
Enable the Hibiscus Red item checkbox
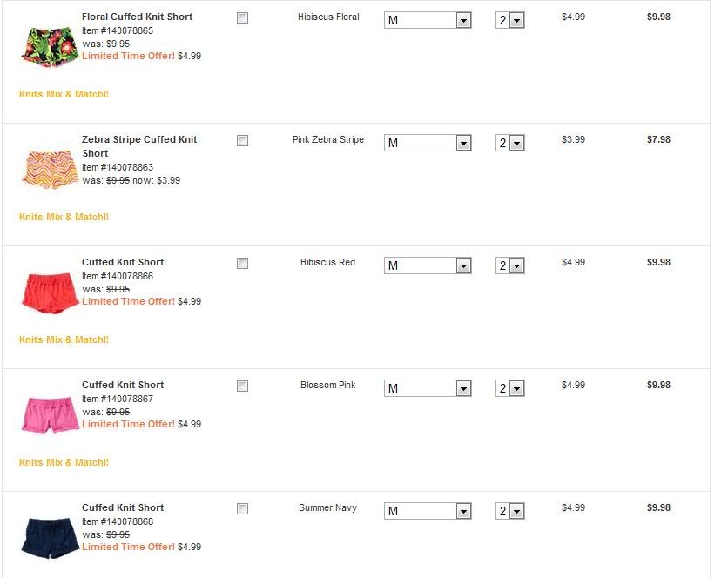[242, 263]
